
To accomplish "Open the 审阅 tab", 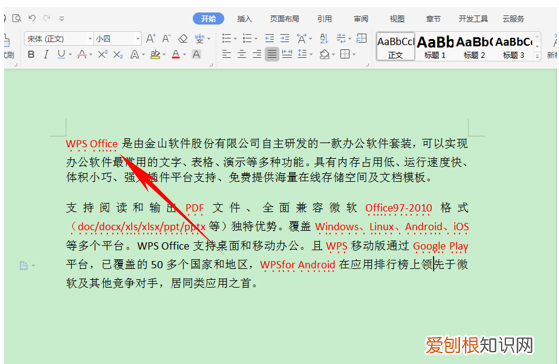I will point(361,19).
